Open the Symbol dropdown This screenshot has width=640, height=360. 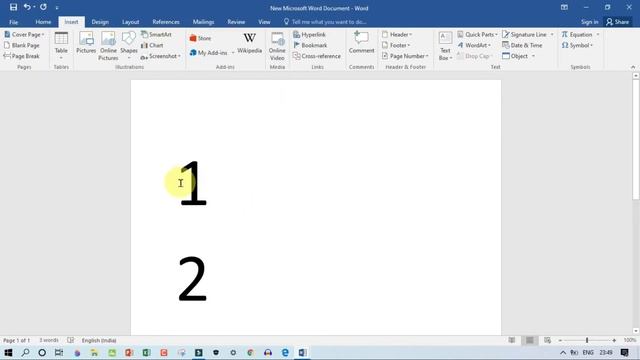pos(577,45)
